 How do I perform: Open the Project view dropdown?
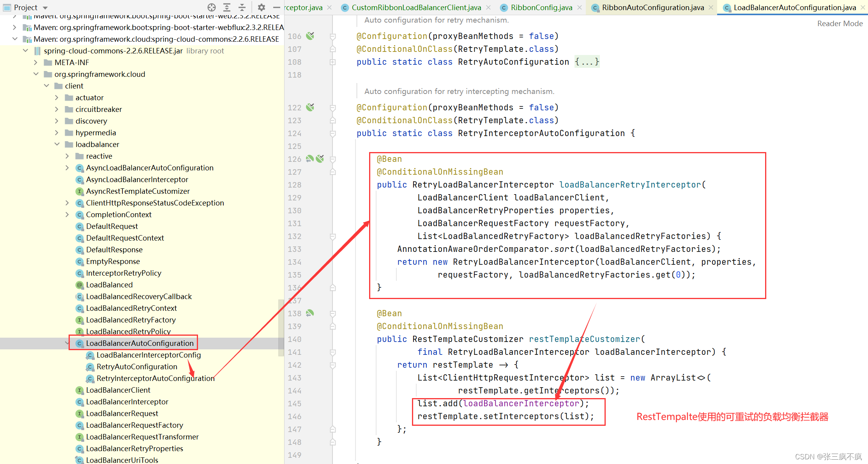click(45, 8)
